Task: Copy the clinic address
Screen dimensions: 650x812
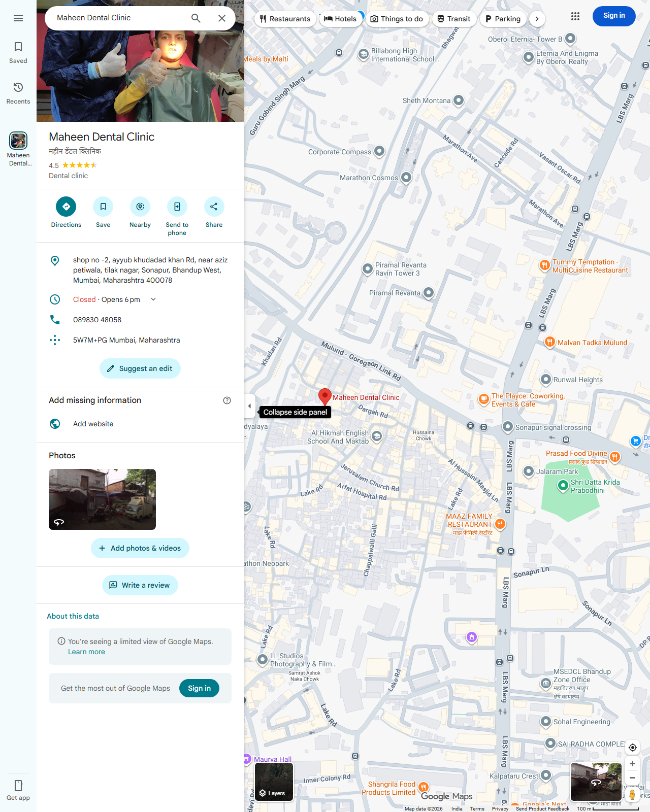Action: coord(140,270)
